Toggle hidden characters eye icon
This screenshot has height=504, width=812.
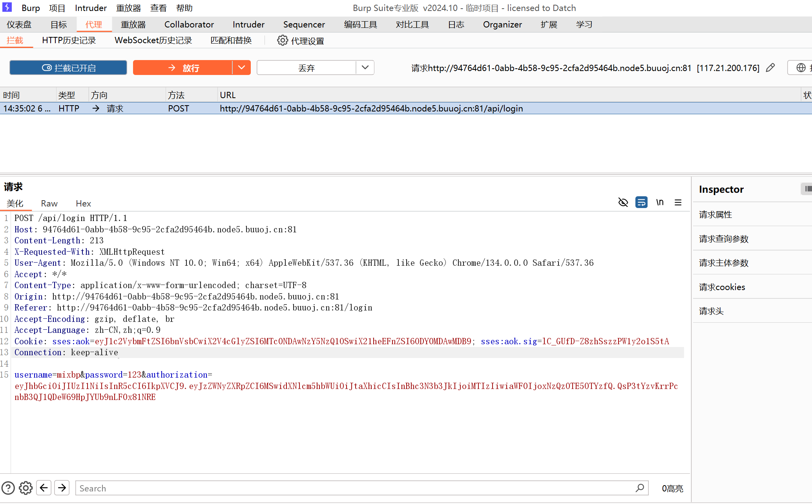tap(623, 203)
